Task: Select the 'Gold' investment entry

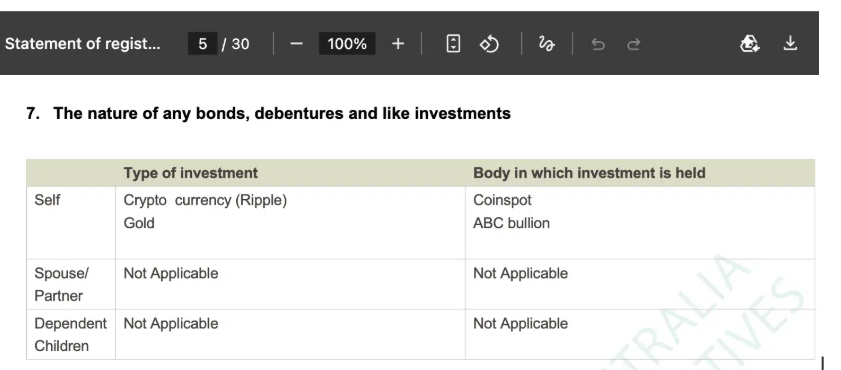Action: pos(139,223)
